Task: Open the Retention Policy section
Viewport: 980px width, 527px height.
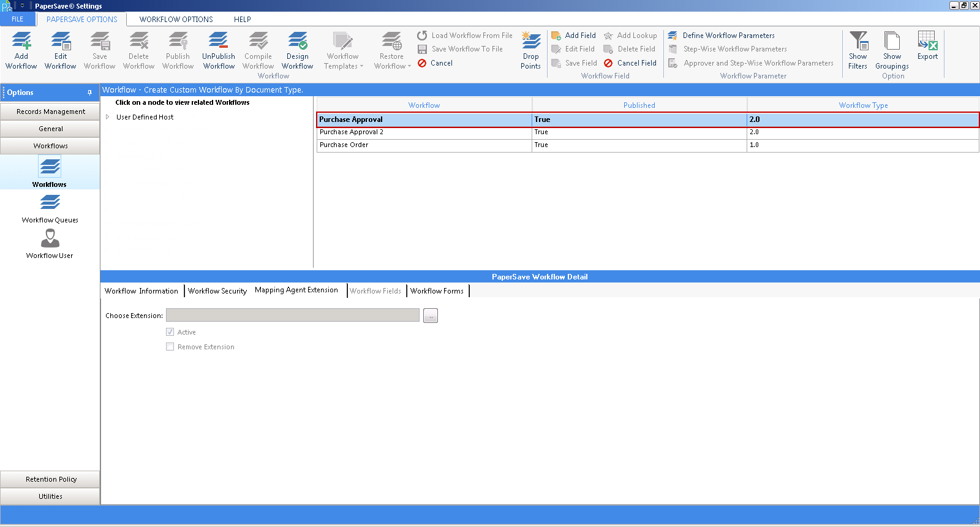Action: click(50, 479)
